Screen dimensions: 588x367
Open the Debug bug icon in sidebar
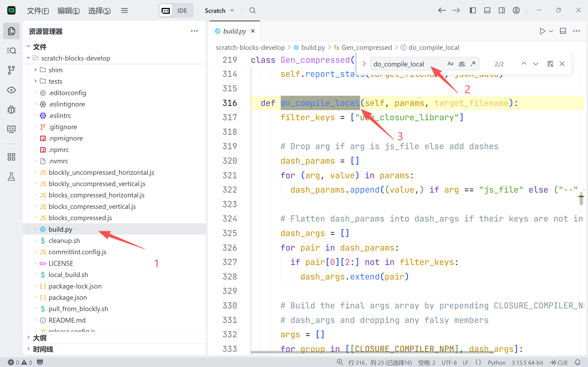tap(11, 110)
